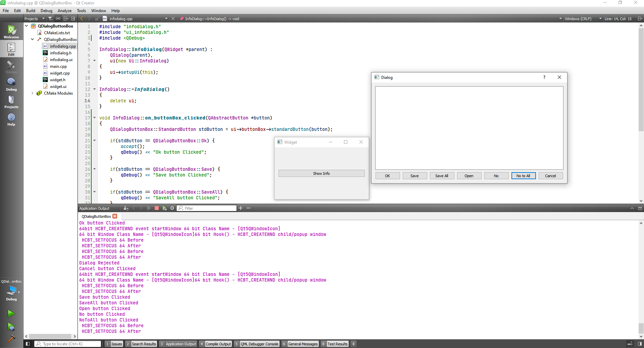This screenshot has height=348, width=644.
Task: Maximize the output pane icon
Action: point(640,208)
